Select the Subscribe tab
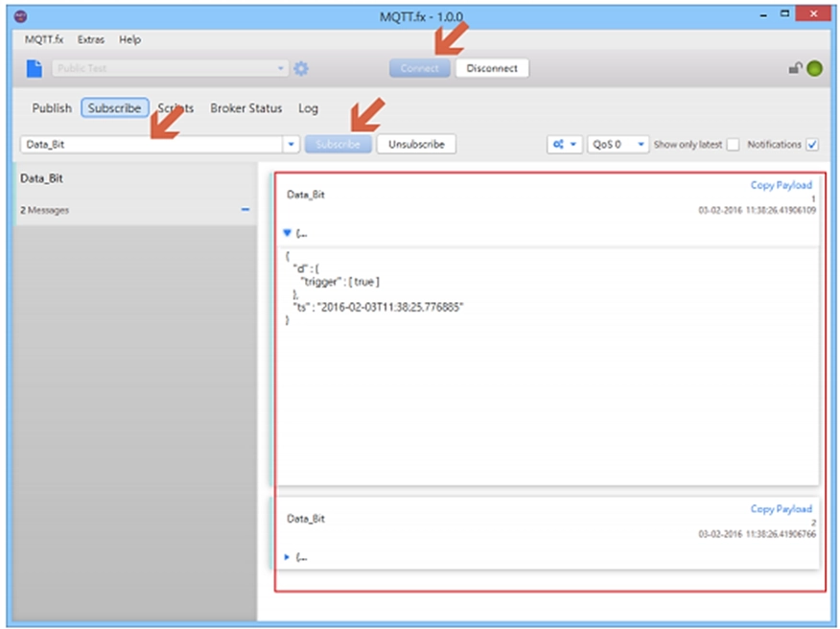Viewport: 840px width, 629px height. point(115,107)
